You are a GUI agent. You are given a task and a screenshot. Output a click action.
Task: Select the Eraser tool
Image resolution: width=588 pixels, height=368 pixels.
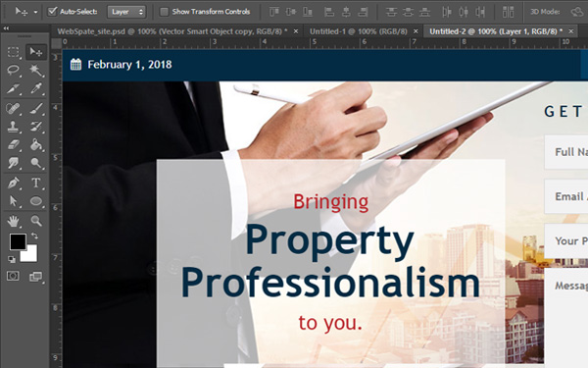coord(14,144)
